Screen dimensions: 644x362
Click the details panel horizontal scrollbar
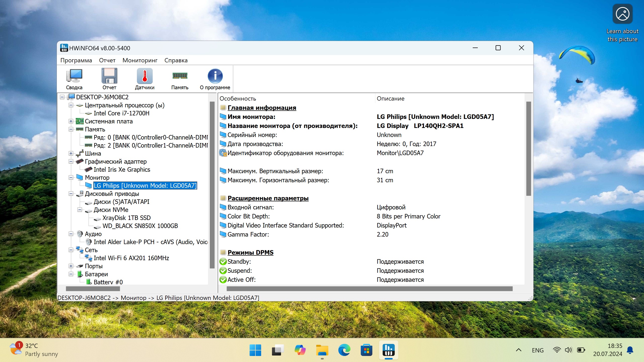(370, 289)
